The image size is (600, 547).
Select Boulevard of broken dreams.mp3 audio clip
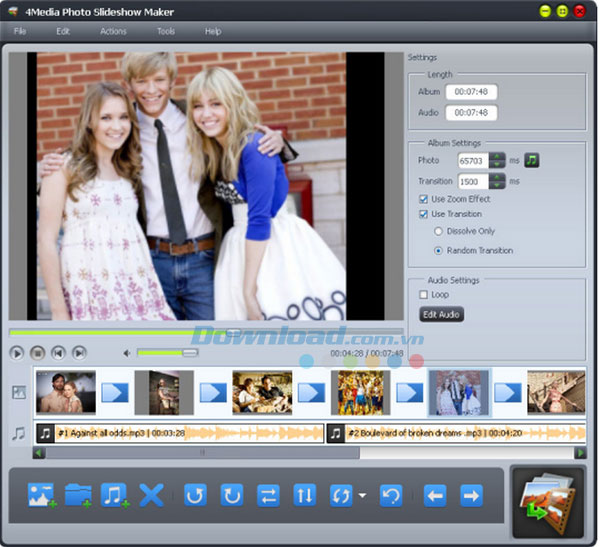[456, 433]
